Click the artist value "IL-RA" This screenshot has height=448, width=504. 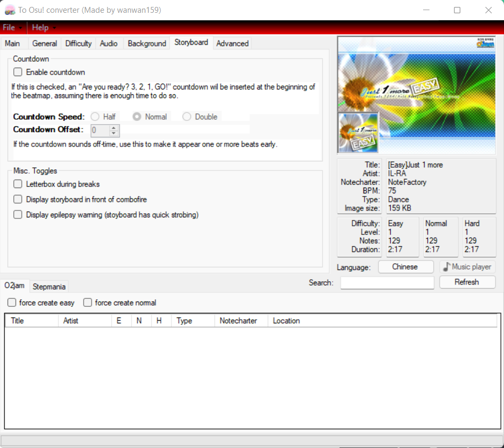click(397, 174)
